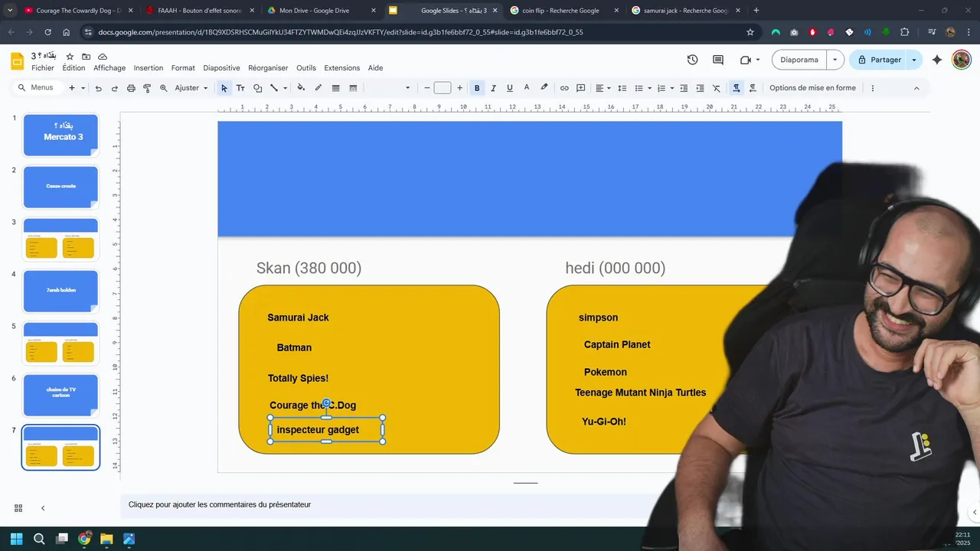
Task: Click Options de mise en forme
Action: point(812,88)
